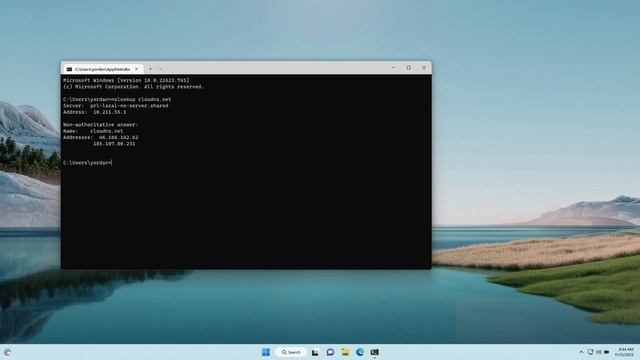The image size is (640, 360).
Task: Minimize the terminal window
Action: pyautogui.click(x=393, y=68)
